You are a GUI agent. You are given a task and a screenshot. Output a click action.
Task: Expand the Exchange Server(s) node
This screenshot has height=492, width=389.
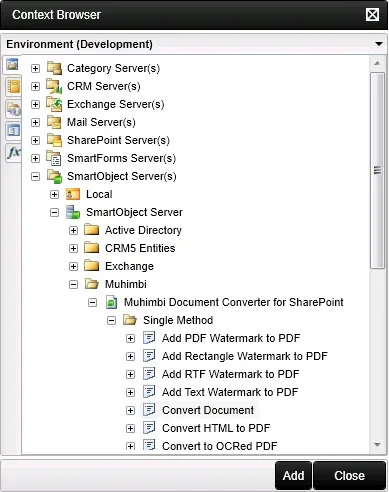35,104
